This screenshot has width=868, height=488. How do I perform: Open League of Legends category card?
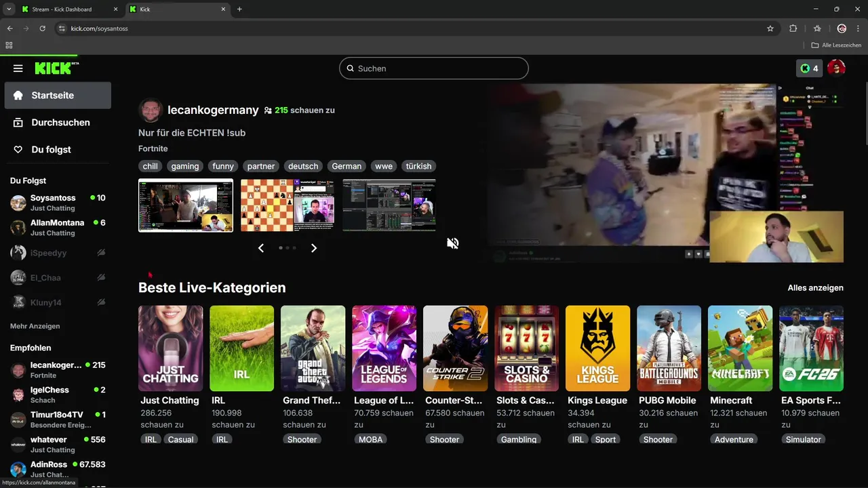[384, 348]
